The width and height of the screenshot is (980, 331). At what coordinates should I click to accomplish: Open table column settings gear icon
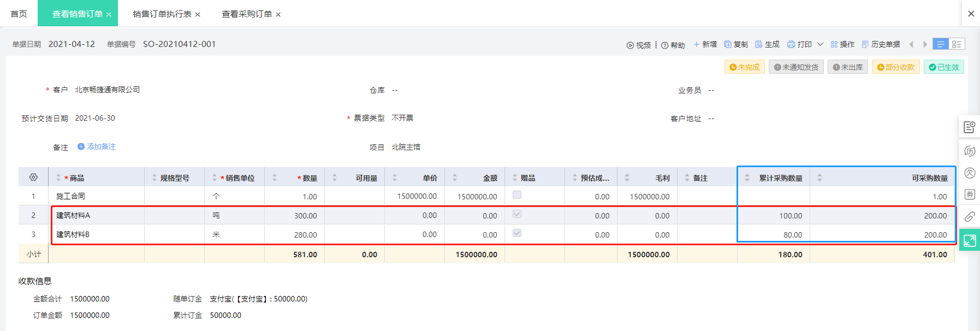point(33,178)
